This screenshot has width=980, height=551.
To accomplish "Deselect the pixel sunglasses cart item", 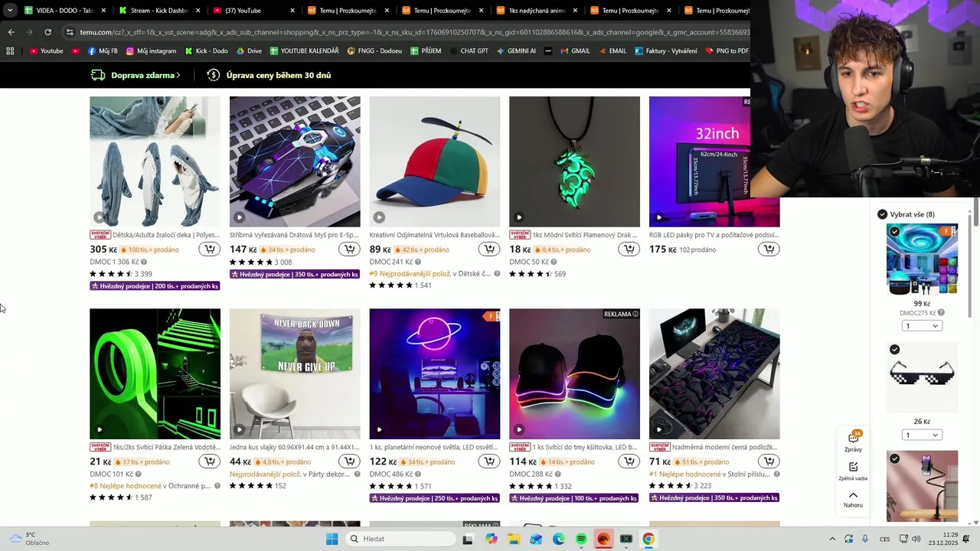I will pos(895,350).
